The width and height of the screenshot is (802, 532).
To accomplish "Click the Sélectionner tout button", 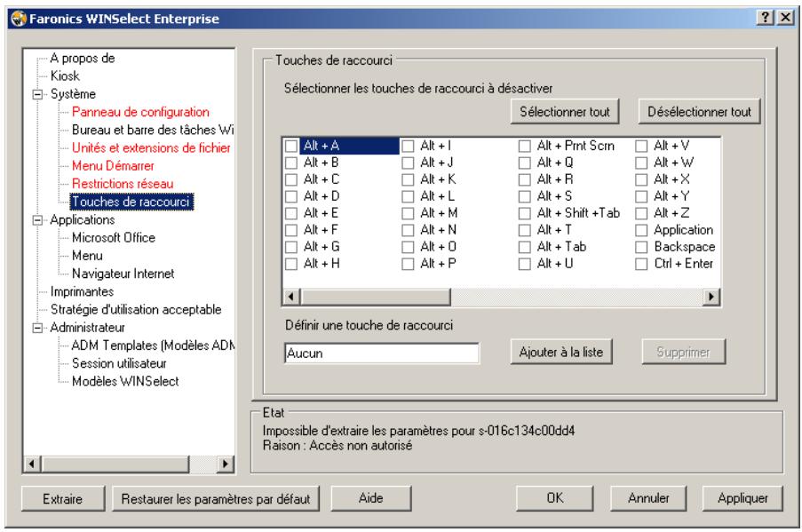I will point(565,112).
